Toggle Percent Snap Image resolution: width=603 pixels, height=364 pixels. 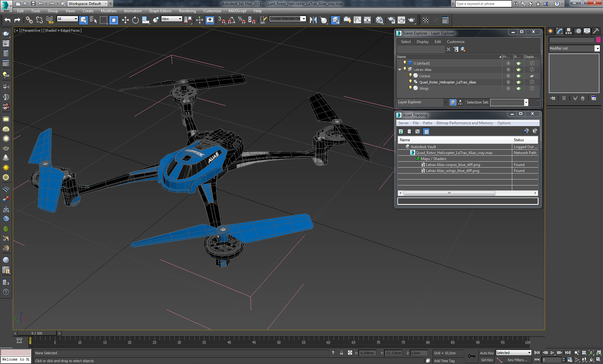242,20
